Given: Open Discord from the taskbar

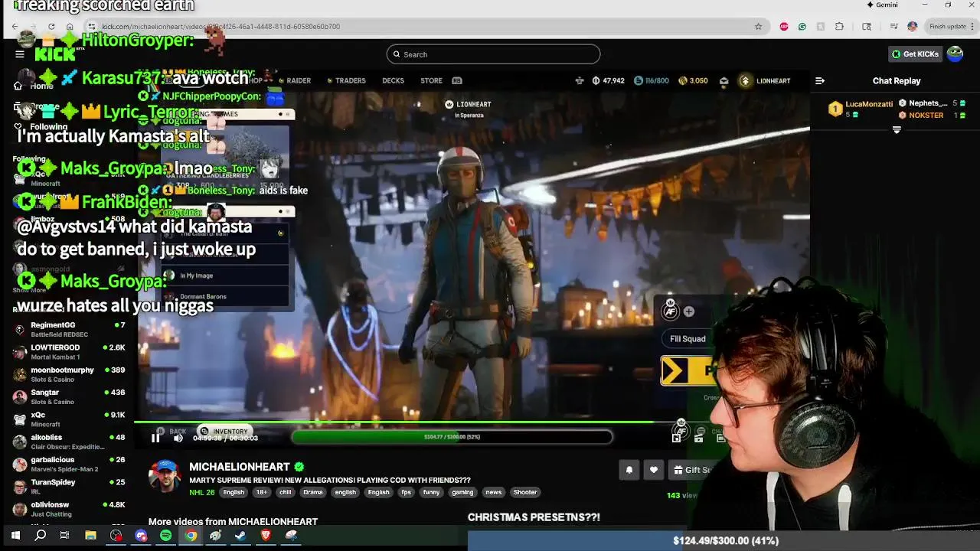Looking at the screenshot, I should [141, 536].
